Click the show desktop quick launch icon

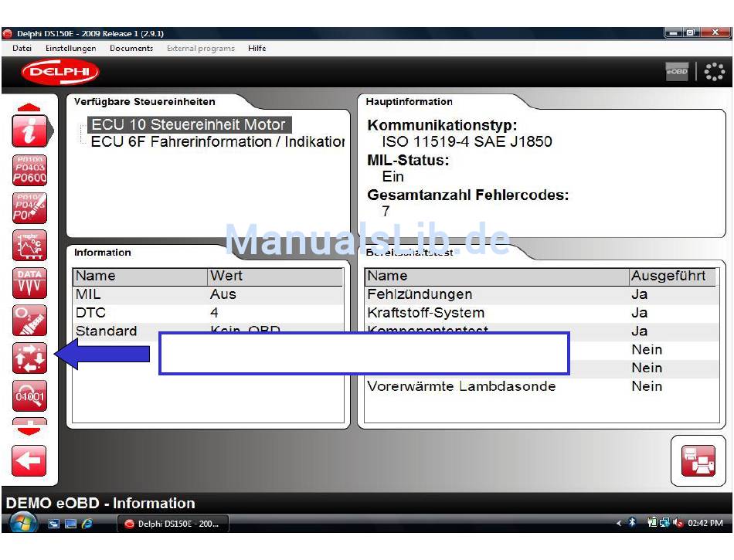point(70,524)
